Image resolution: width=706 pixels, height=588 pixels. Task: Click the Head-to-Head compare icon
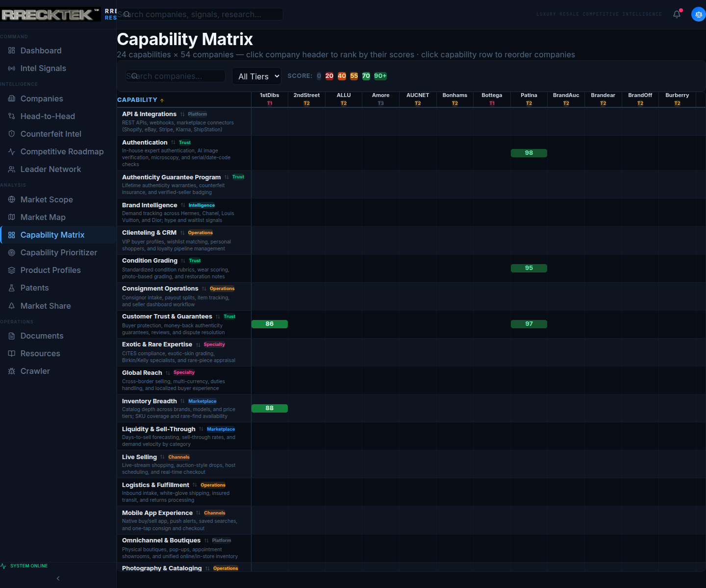12,116
